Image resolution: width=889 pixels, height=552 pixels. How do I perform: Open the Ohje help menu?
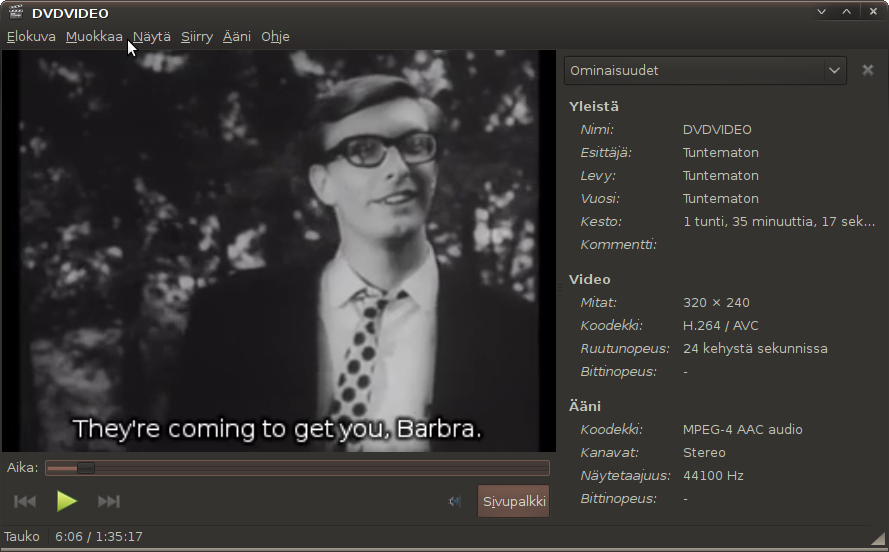[x=275, y=37]
